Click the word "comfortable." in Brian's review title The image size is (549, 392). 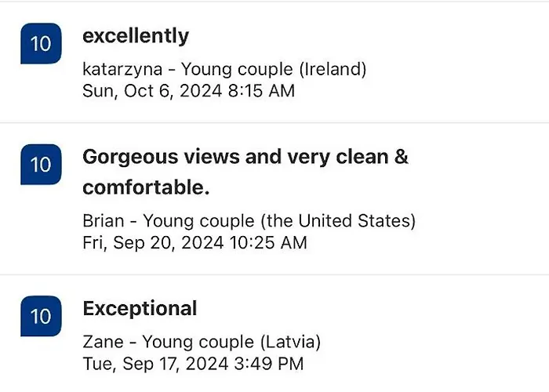pyautogui.click(x=146, y=188)
